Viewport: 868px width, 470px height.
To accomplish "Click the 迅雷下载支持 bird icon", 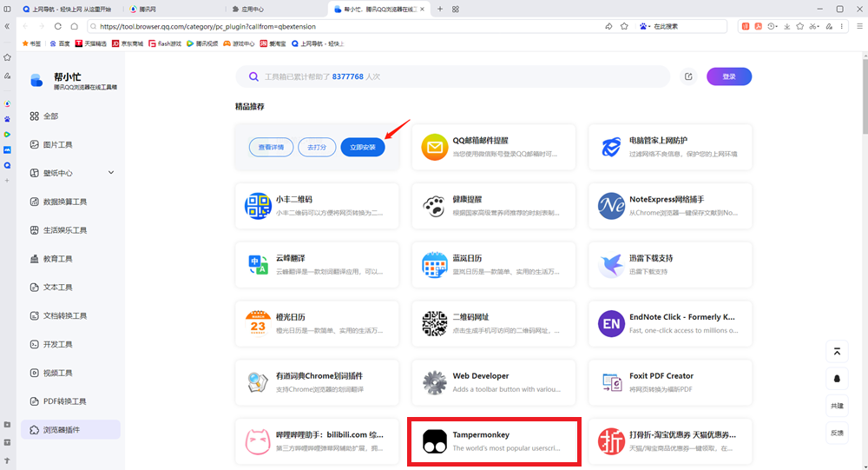I will coord(611,265).
